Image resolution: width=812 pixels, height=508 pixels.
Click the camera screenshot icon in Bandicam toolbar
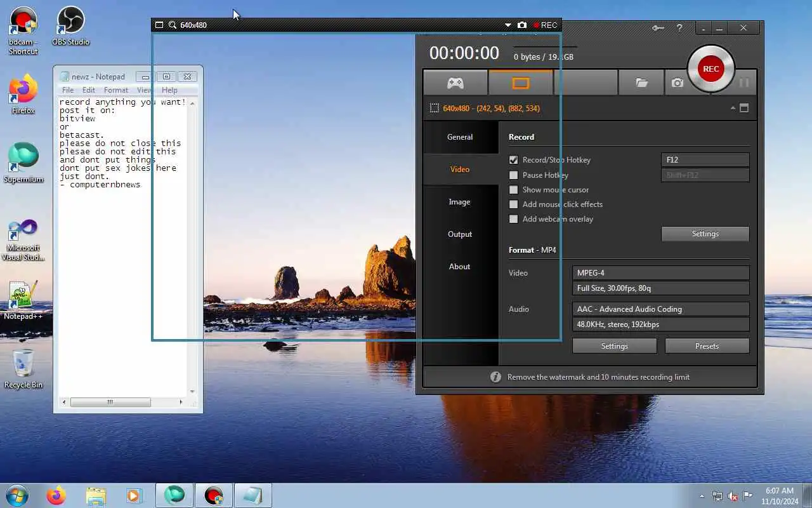click(678, 83)
